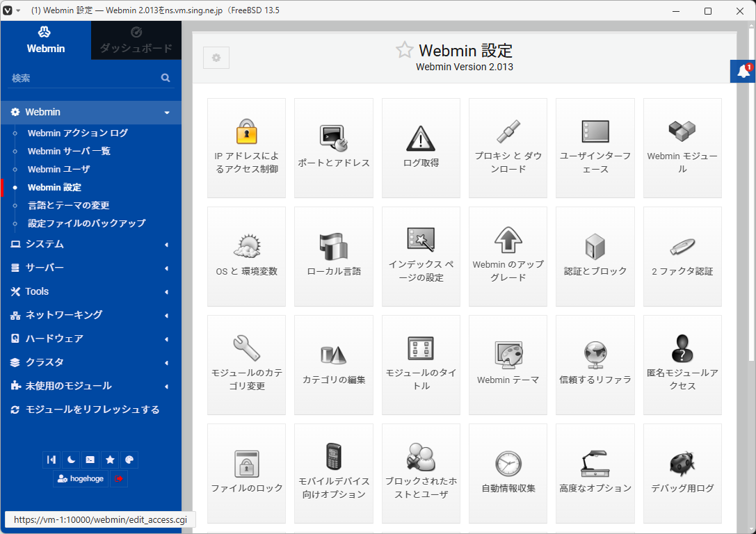Open 認証とブロック tile
756x534 pixels.
(x=595, y=257)
